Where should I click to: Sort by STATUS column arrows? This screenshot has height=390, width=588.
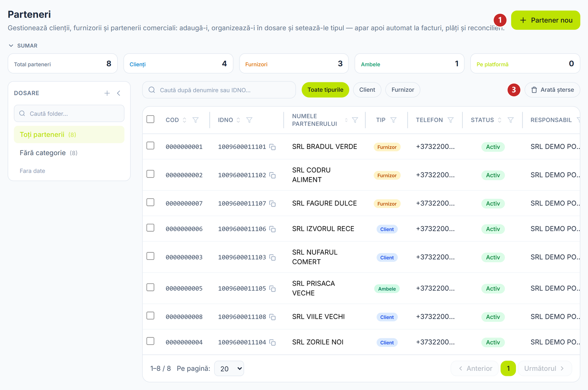500,120
